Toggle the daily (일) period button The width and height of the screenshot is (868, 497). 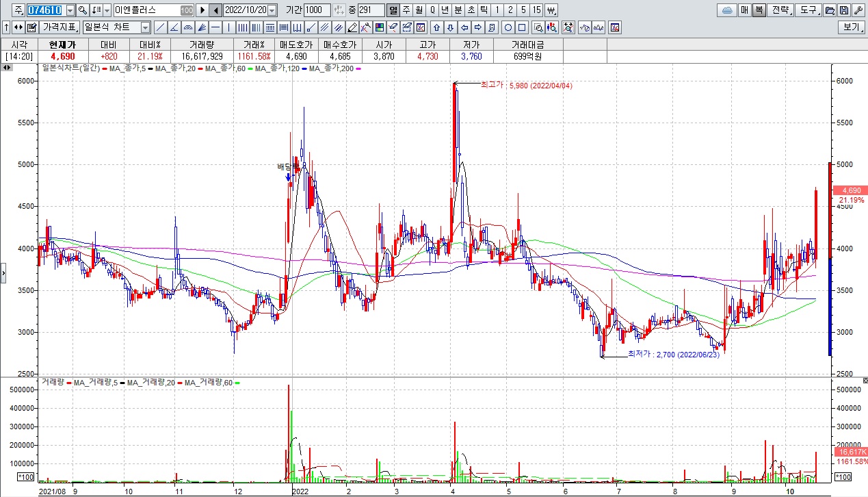393,10
